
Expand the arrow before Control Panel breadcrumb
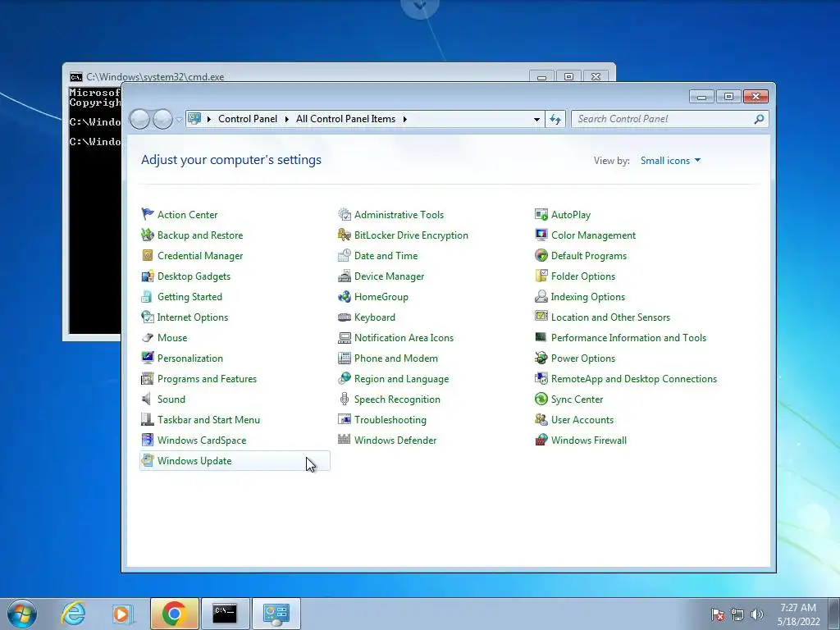click(209, 119)
